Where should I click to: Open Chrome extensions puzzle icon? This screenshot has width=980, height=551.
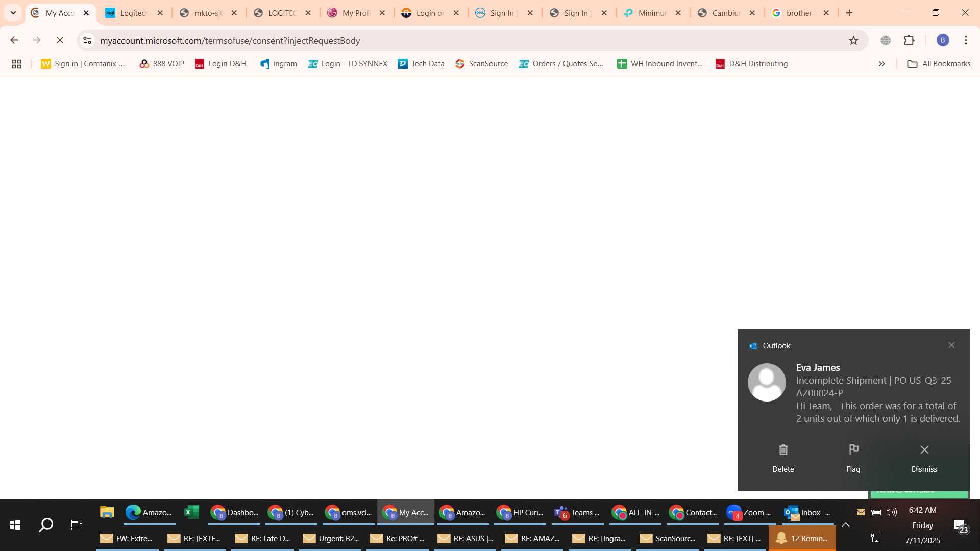pos(909,40)
